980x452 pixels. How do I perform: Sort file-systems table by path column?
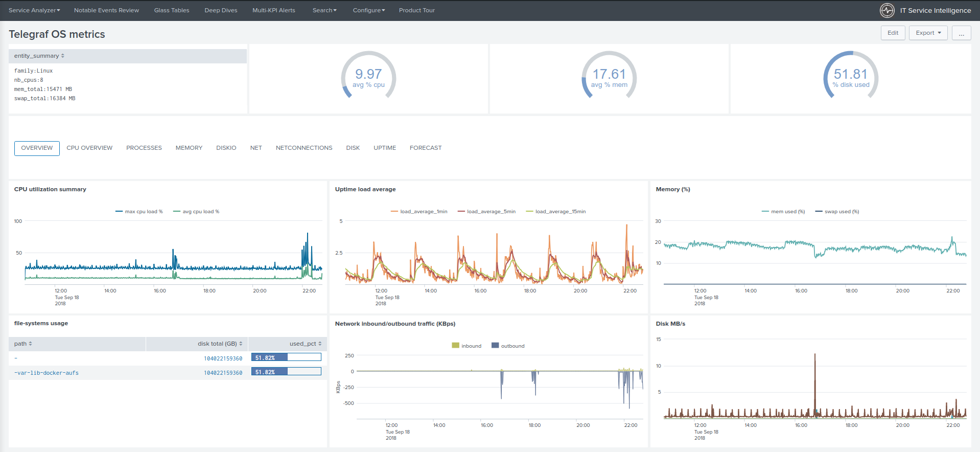coord(23,344)
